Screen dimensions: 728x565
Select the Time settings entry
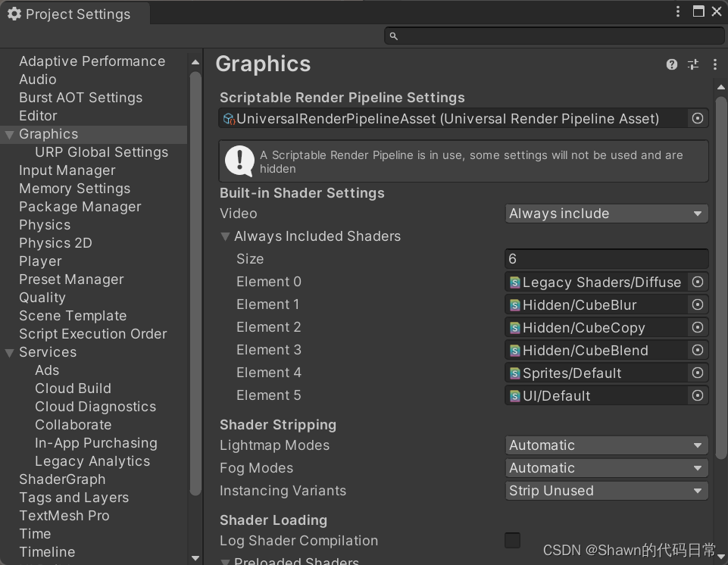[x=35, y=534]
